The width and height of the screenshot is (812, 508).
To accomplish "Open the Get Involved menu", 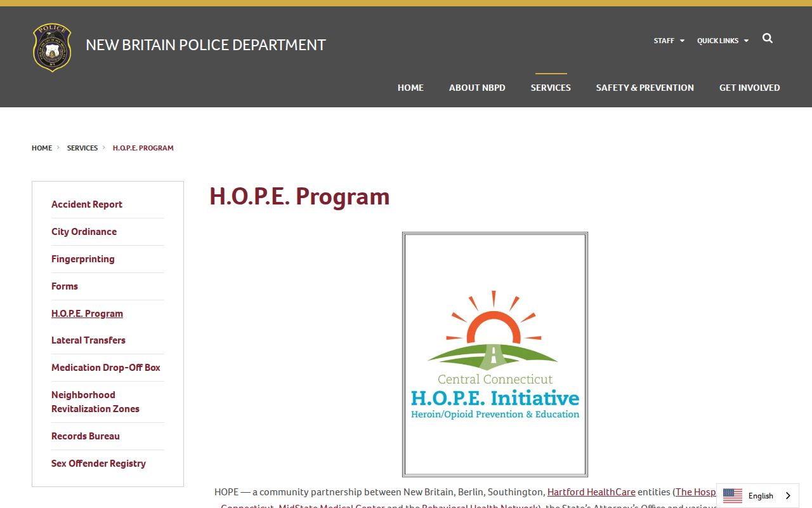I will 749,88.
